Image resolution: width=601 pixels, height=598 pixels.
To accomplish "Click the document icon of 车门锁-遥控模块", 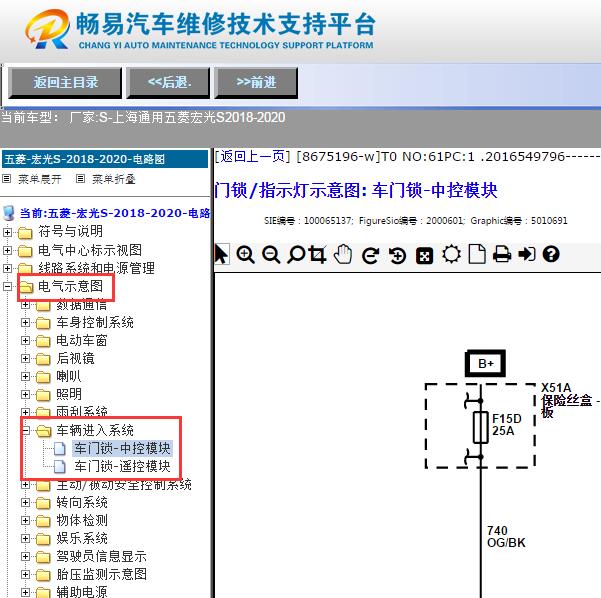I will [59, 467].
